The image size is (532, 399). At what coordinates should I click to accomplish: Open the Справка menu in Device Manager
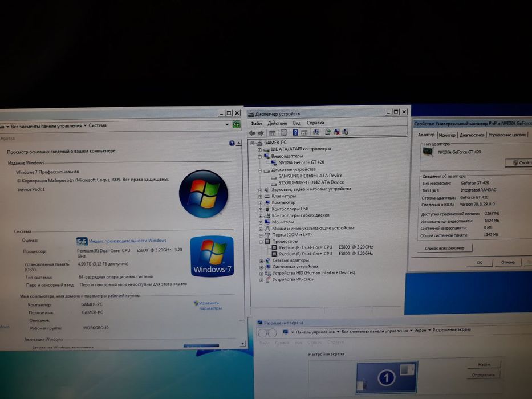pyautogui.click(x=315, y=123)
